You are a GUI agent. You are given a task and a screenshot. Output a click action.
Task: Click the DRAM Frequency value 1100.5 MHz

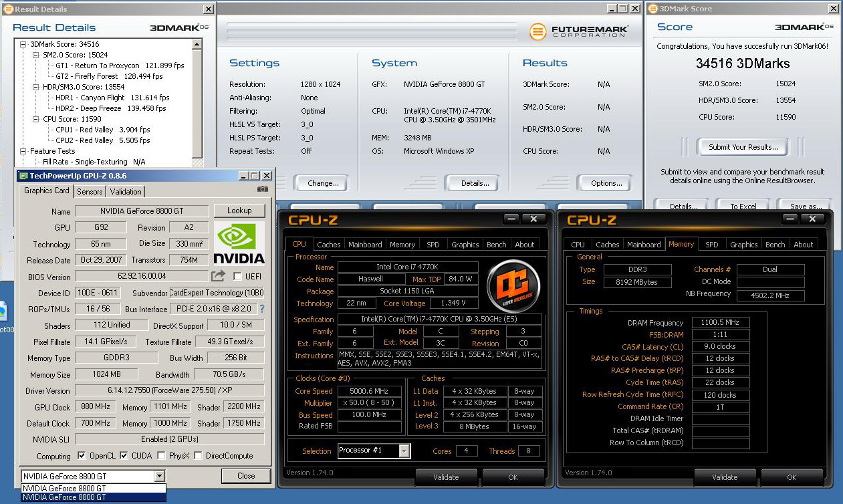click(x=721, y=323)
